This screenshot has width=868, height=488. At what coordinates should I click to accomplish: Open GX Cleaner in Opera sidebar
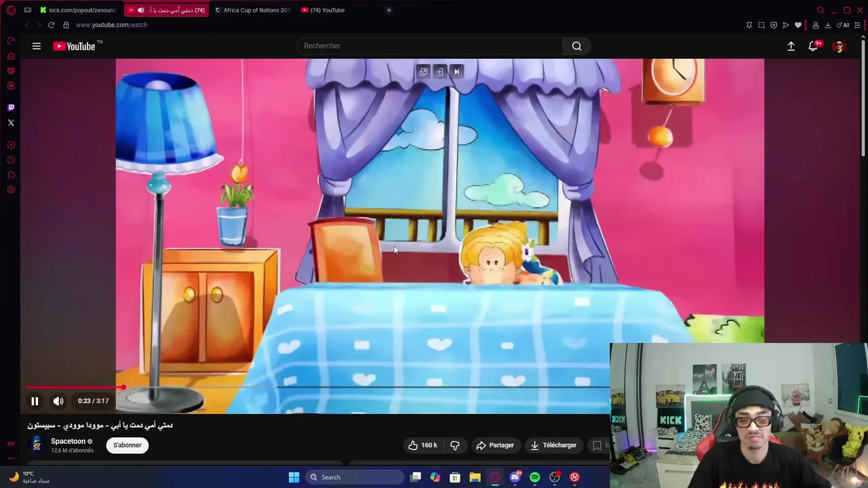[x=11, y=56]
